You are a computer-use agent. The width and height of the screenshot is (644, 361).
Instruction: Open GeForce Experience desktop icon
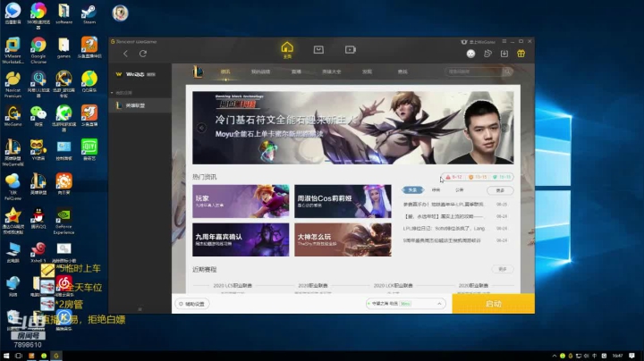point(64,221)
